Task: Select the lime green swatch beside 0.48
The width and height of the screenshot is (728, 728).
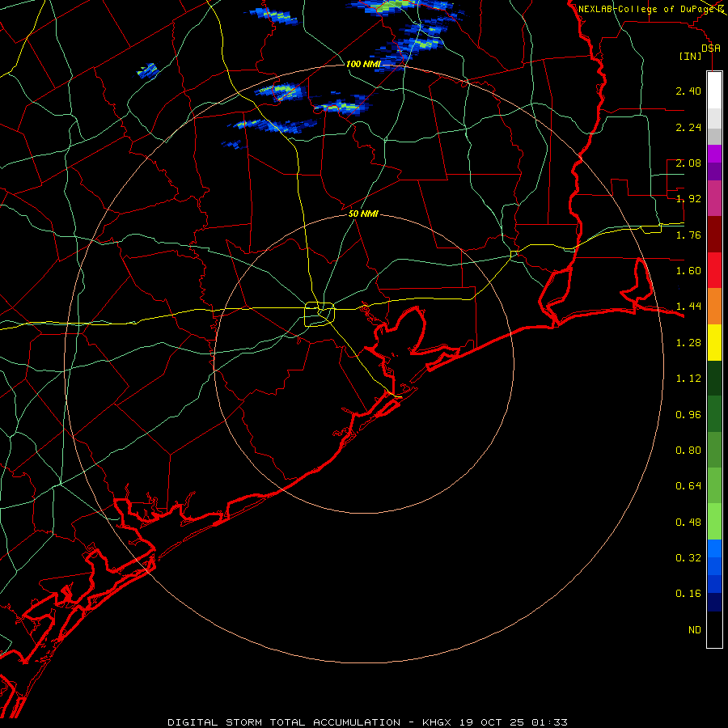Action: tap(714, 522)
